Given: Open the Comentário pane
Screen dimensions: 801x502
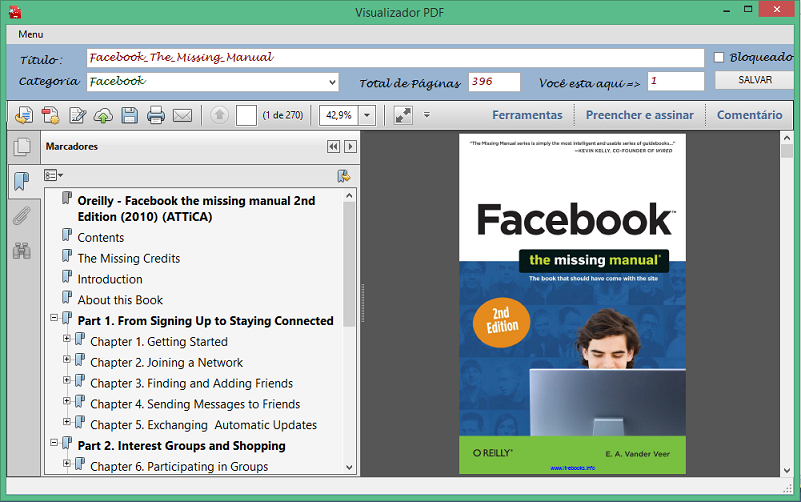Looking at the screenshot, I should (x=749, y=115).
